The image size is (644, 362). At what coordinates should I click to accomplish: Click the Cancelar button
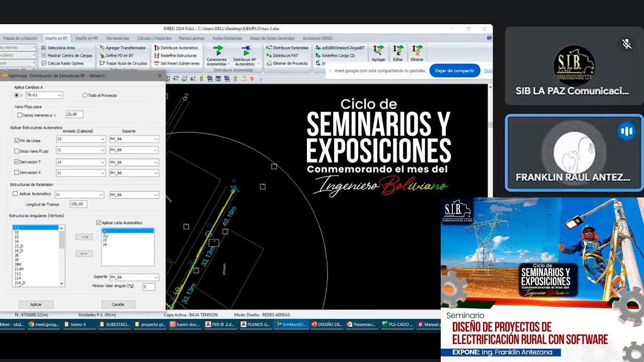[x=118, y=304]
